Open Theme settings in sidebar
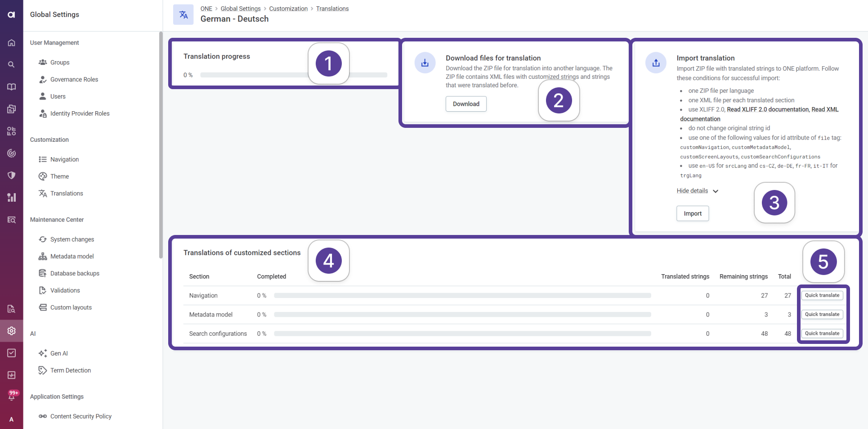The height and width of the screenshot is (429, 868). [59, 176]
